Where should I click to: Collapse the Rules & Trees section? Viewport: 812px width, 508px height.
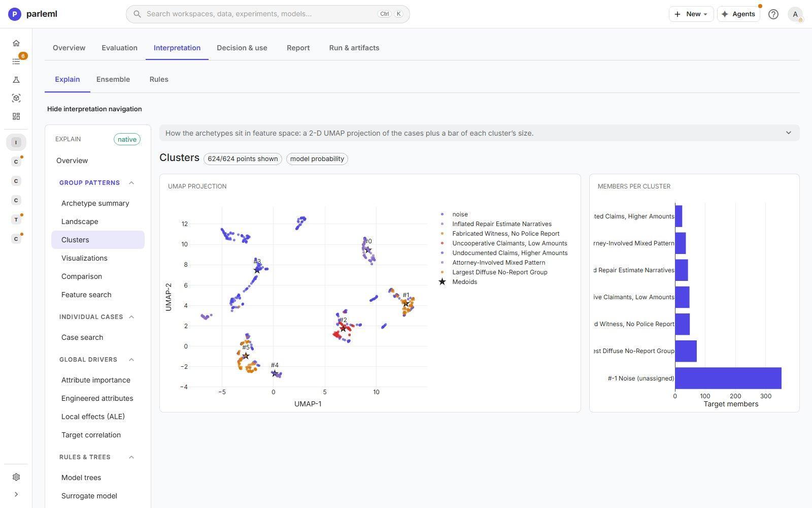click(x=131, y=457)
